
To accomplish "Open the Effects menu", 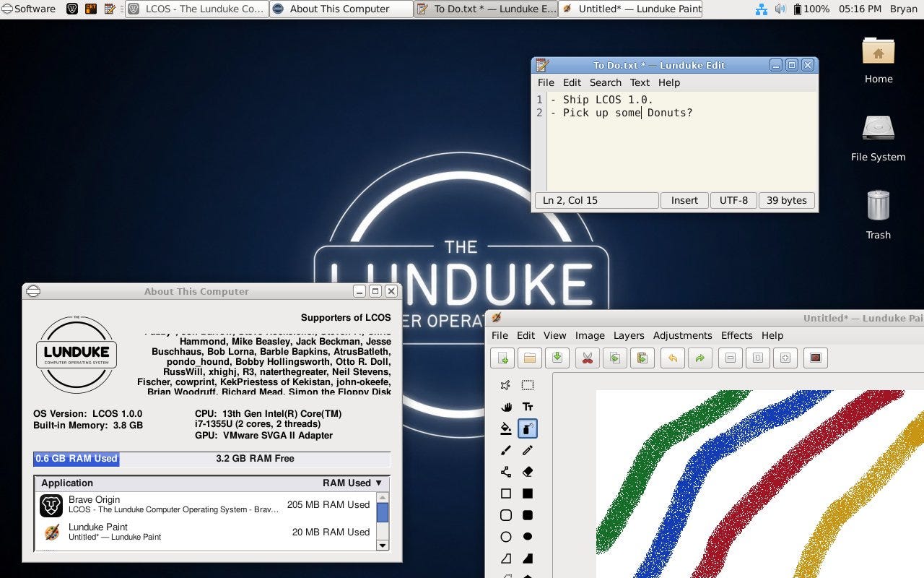I will point(736,335).
